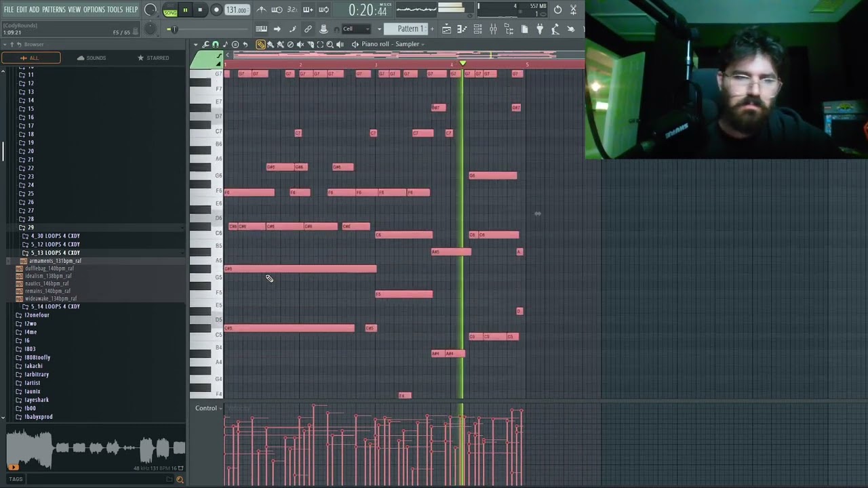Select the Slice tool in piano roll
This screenshot has width=868, height=488.
(x=311, y=45)
